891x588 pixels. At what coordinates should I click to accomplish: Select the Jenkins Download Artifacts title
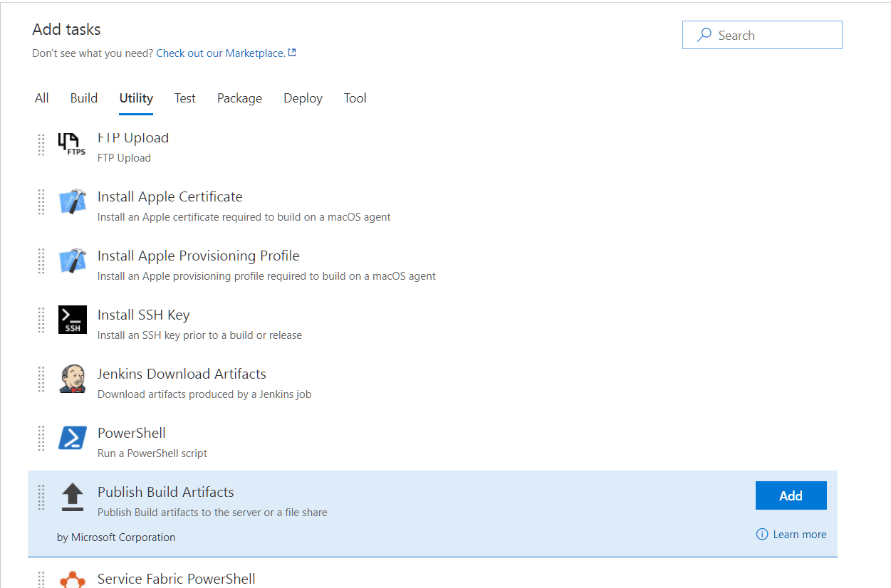182,374
